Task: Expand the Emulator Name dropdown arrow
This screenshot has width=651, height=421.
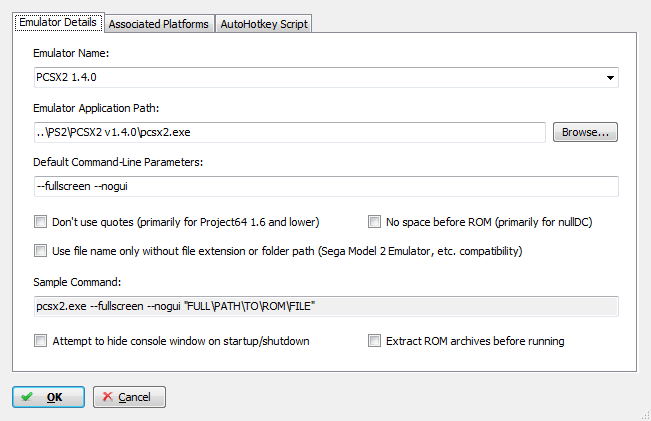Action: [x=610, y=78]
